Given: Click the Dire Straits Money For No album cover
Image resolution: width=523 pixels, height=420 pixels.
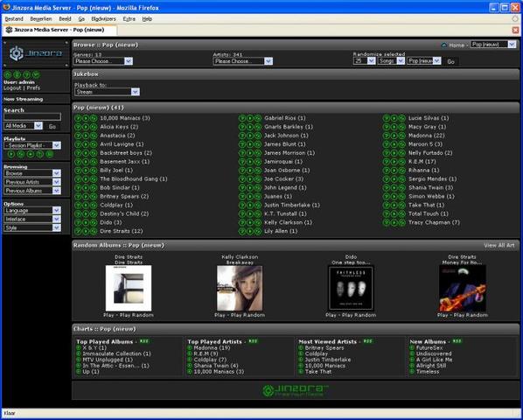Looking at the screenshot, I should pyautogui.click(x=462, y=288).
